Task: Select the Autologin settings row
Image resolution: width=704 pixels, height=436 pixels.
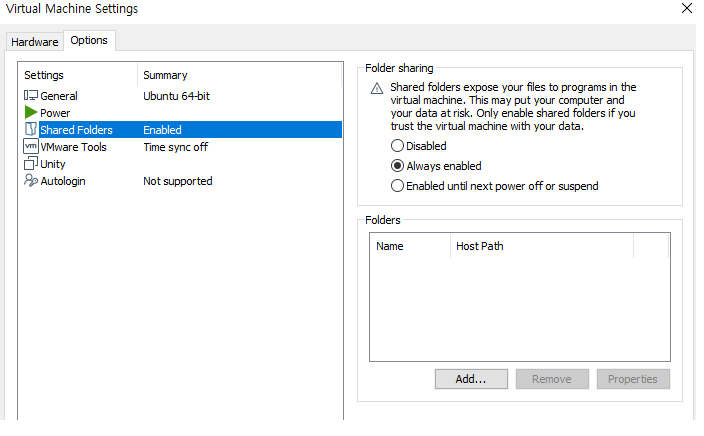Action: pos(182,181)
